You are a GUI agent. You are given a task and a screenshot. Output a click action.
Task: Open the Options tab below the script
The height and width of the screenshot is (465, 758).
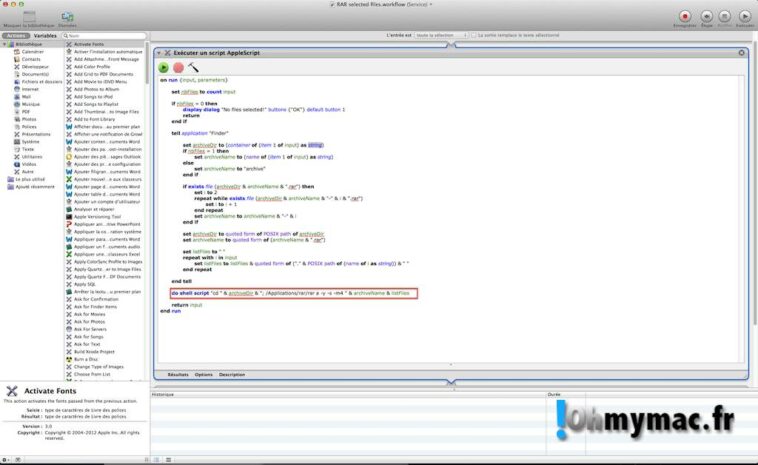(203, 374)
